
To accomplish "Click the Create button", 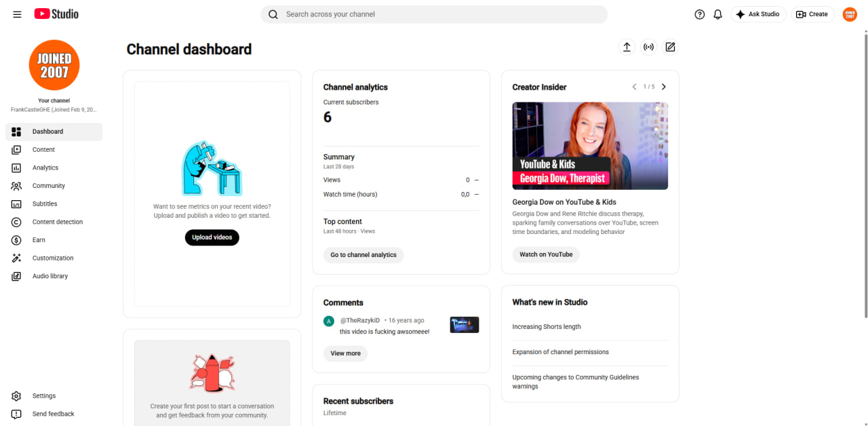I will coord(812,14).
